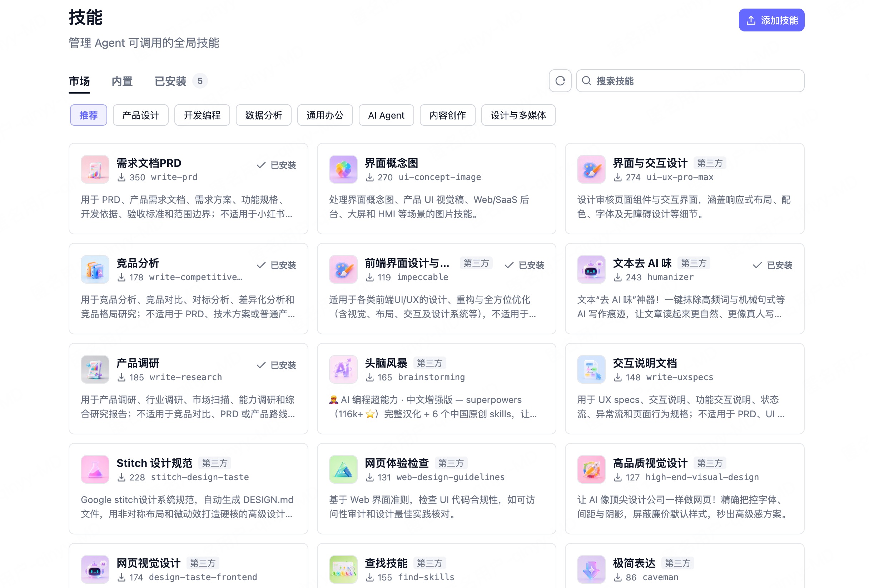The height and width of the screenshot is (588, 869).
Task: Open the 高品质视觉设计 card title
Action: click(x=650, y=463)
